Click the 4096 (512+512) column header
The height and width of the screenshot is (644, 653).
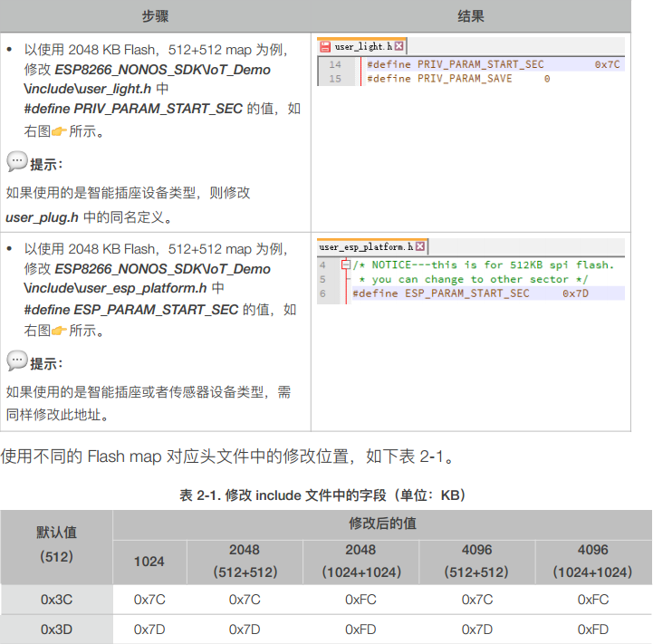tap(476, 561)
